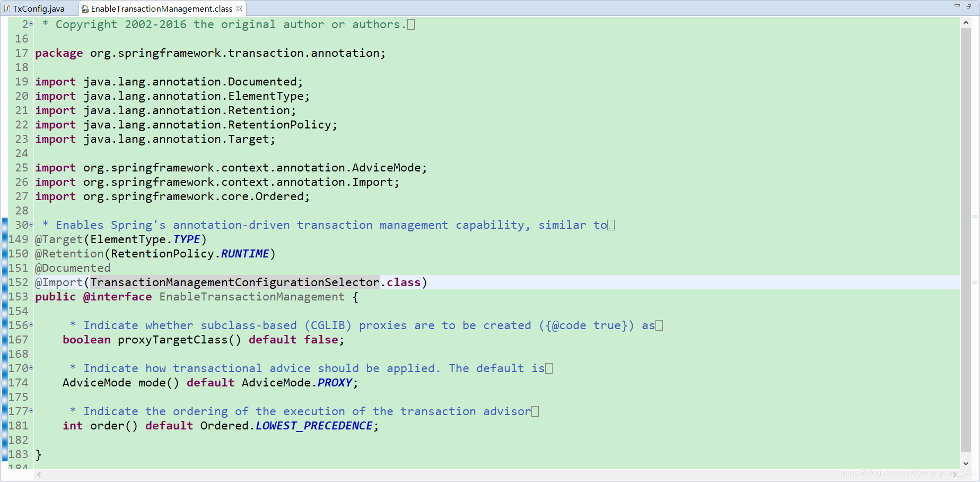The height and width of the screenshot is (482, 980).
Task: Click the import of Ordered on line 27
Action: 172,196
